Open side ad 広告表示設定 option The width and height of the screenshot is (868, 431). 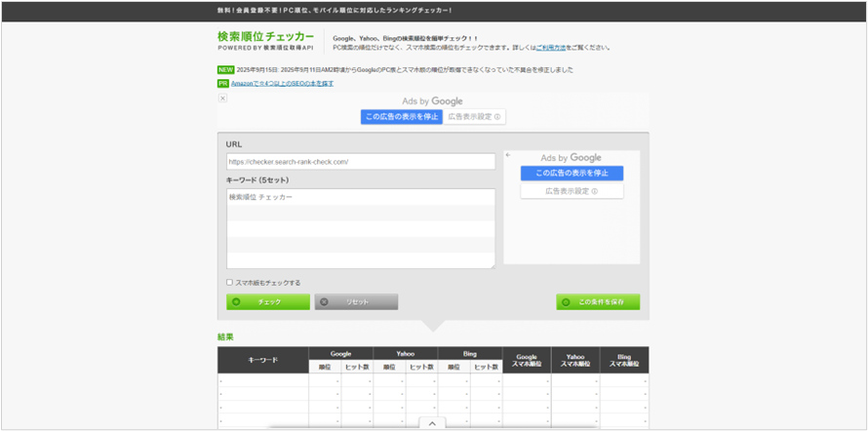tap(572, 192)
